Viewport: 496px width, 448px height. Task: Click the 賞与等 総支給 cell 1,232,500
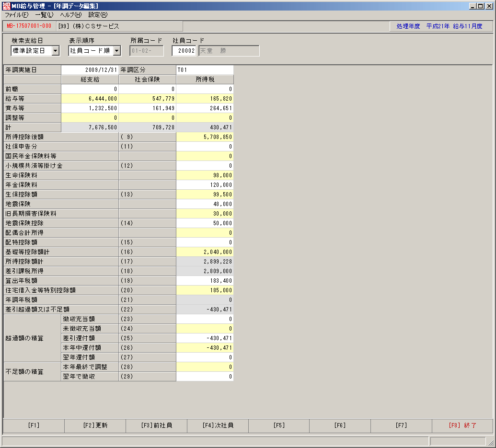(x=90, y=108)
